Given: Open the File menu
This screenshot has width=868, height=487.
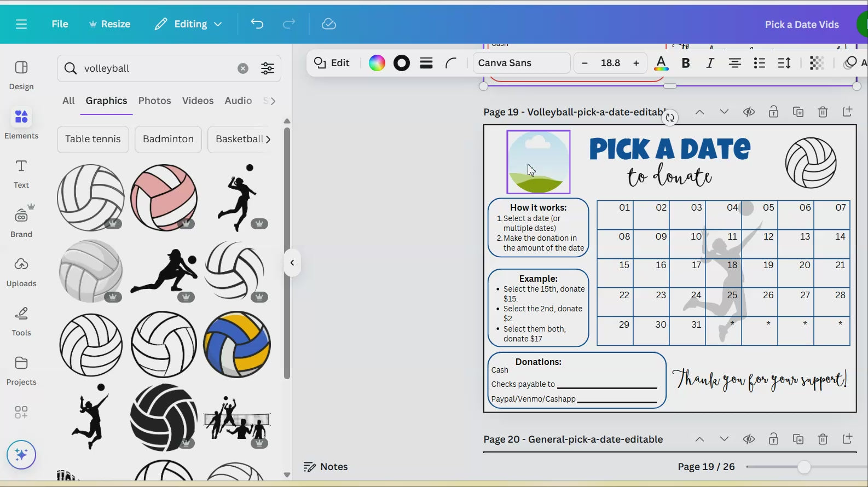Looking at the screenshot, I should click(60, 24).
